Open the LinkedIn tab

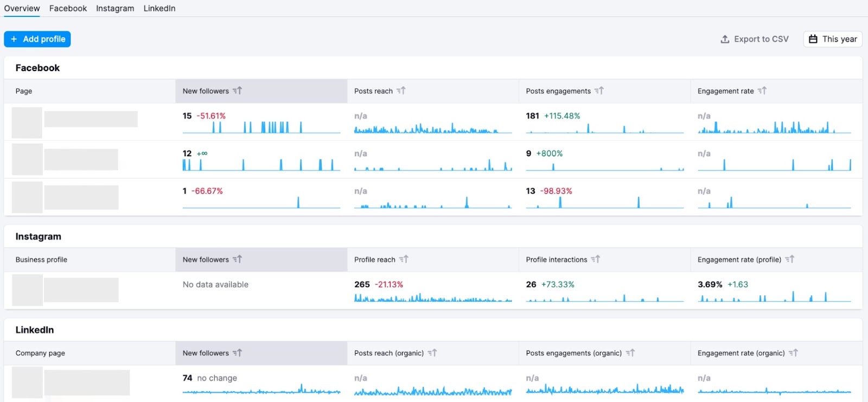159,8
